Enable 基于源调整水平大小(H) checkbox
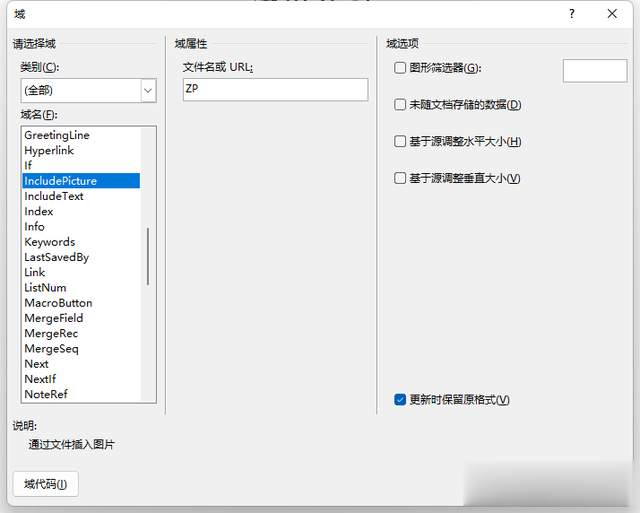 pyautogui.click(x=400, y=142)
